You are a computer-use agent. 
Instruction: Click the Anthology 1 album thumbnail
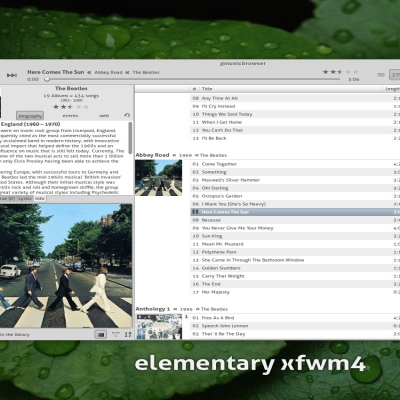click(159, 327)
